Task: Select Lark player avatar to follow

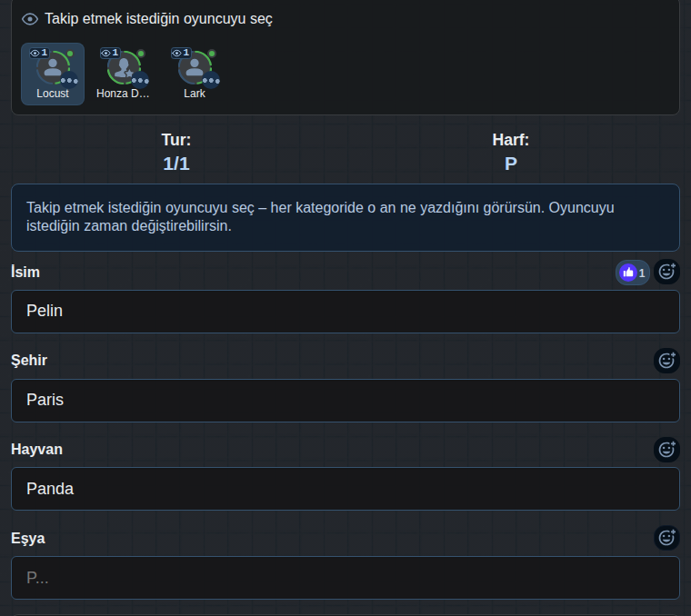Action: [195, 74]
